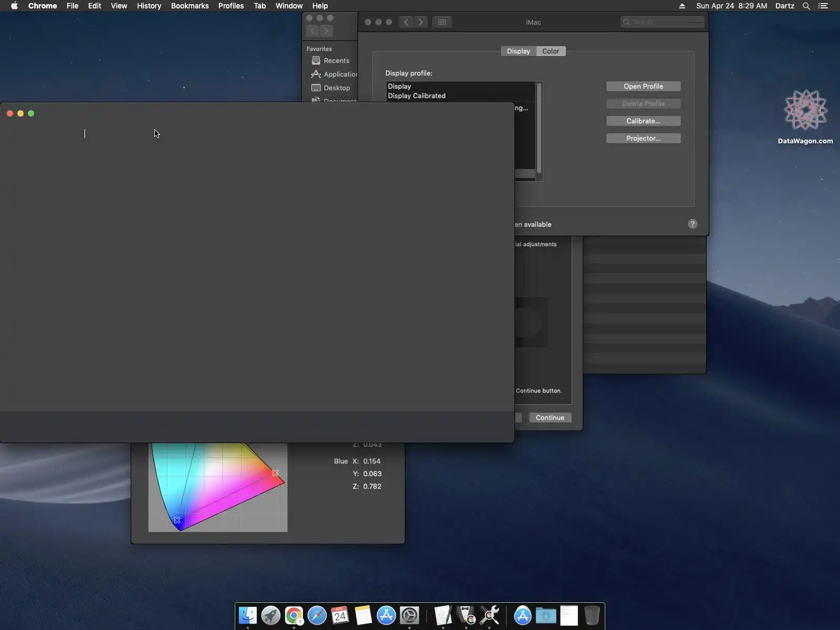840x630 pixels.
Task: Go forward in the iMac preferences window
Action: tap(421, 22)
